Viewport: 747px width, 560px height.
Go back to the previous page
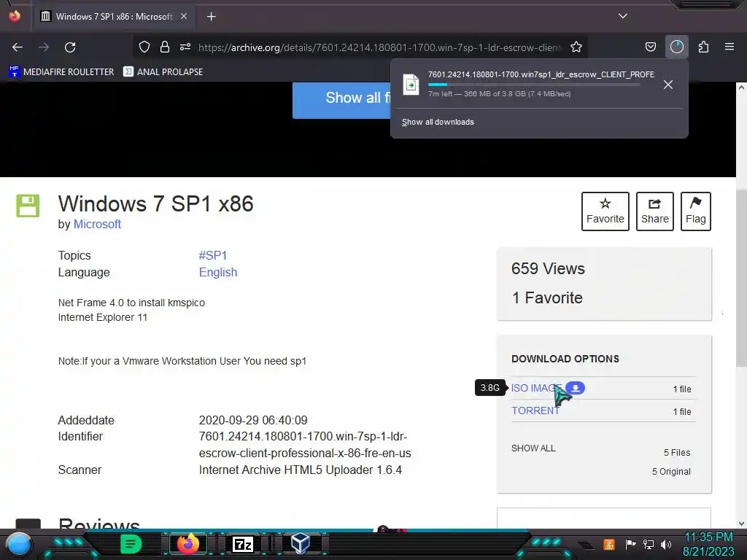coord(18,47)
